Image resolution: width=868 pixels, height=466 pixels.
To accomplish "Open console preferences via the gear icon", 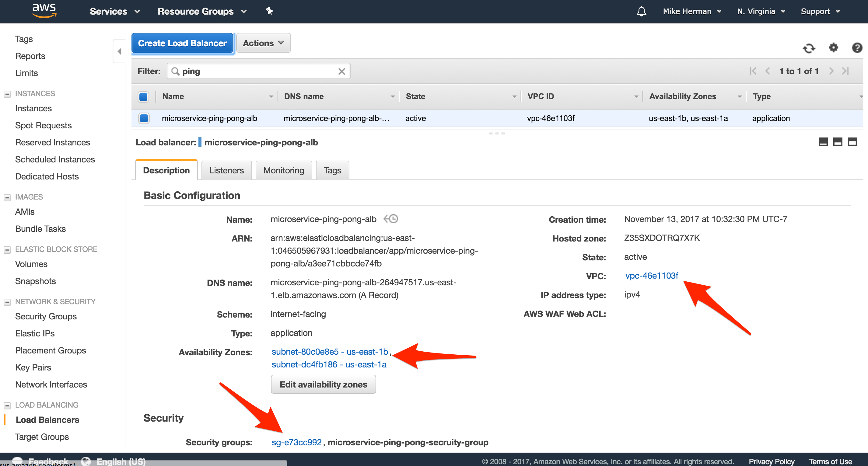I will tap(833, 48).
